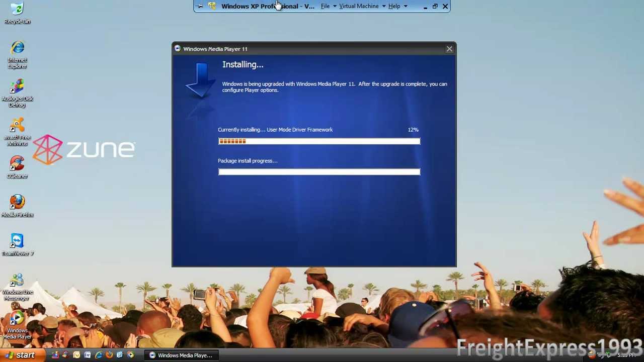Click the '12%' progress value
The image size is (644, 362).
pos(413,130)
